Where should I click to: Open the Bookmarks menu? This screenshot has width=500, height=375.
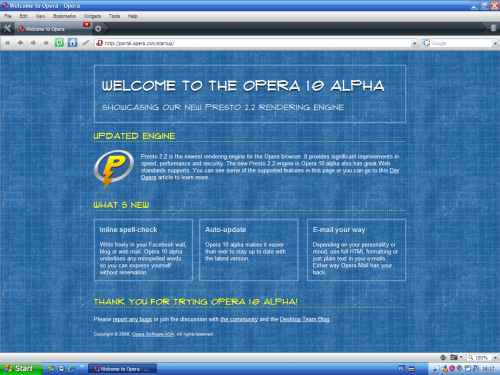coord(64,16)
